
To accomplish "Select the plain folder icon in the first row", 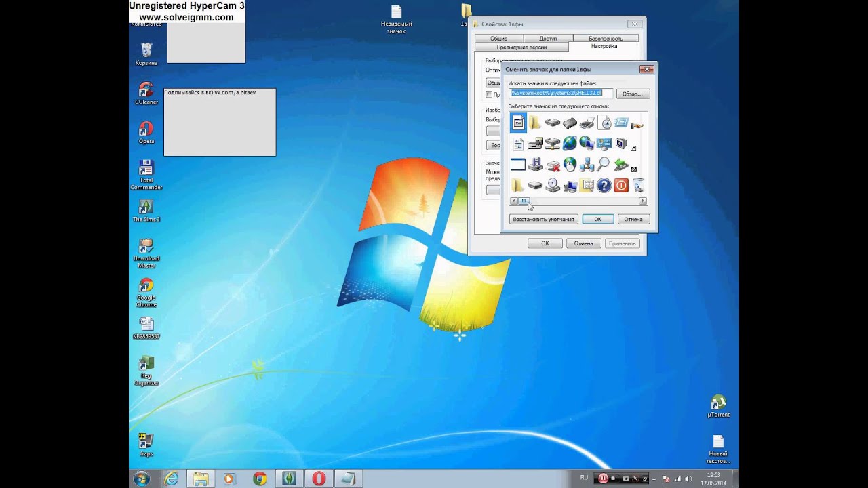I will (x=535, y=123).
